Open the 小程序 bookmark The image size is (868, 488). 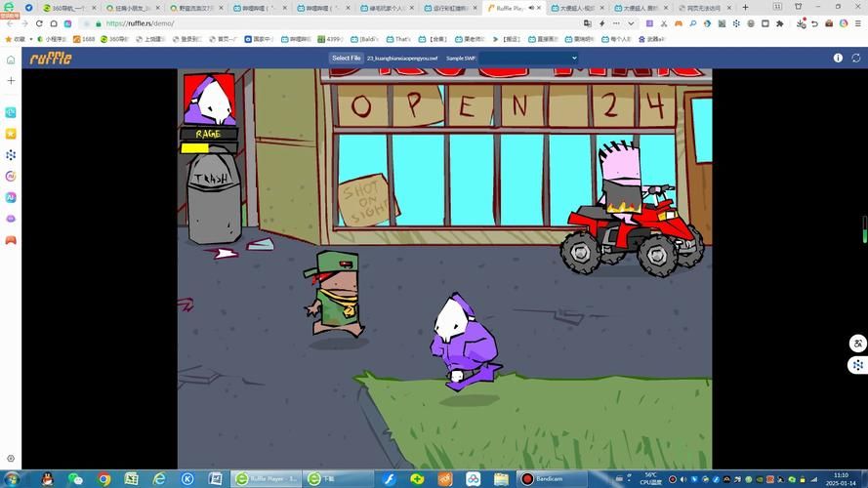point(51,39)
